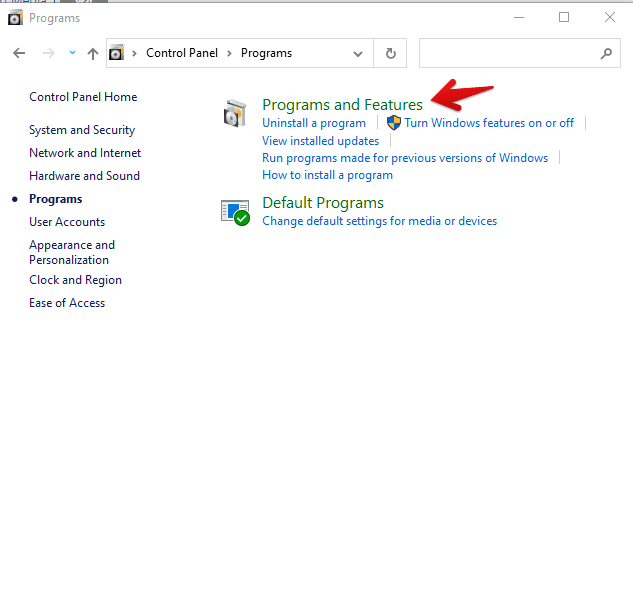Select Control Panel breadcrumb in address bar
This screenshot has height=591, width=633.
click(x=182, y=53)
